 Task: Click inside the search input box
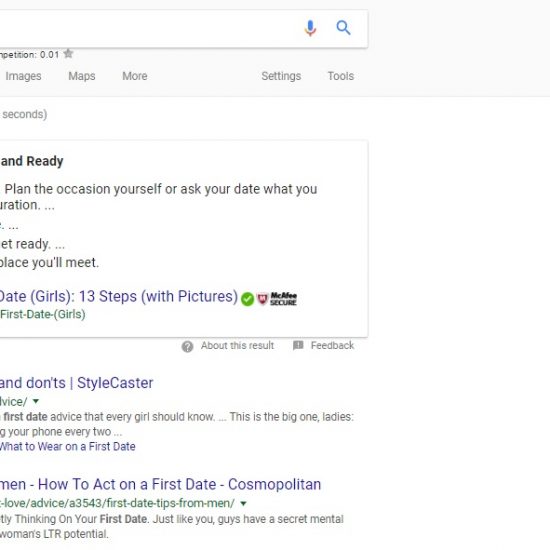(147, 28)
